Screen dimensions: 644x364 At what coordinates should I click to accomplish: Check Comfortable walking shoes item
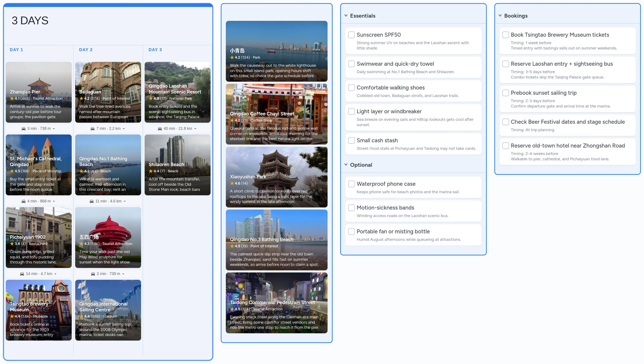pos(351,87)
